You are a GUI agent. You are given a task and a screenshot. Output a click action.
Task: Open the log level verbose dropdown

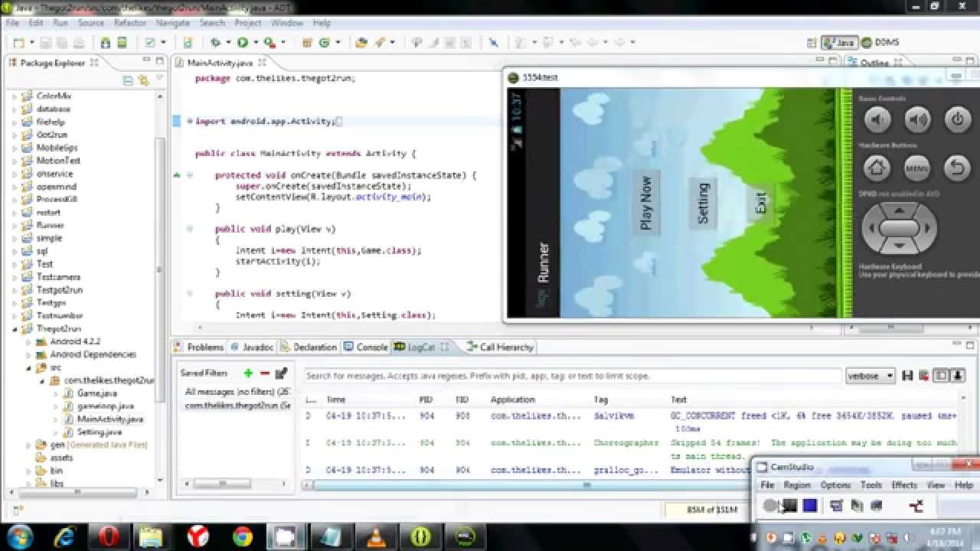pos(871,376)
